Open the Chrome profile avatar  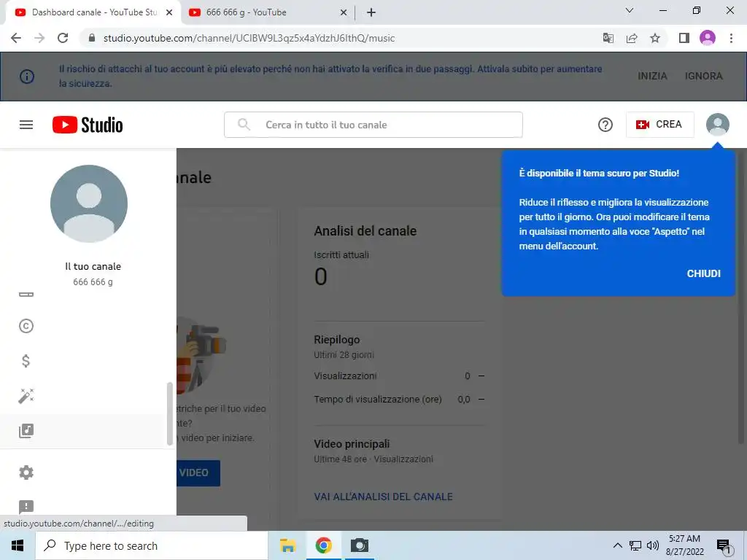(x=708, y=38)
